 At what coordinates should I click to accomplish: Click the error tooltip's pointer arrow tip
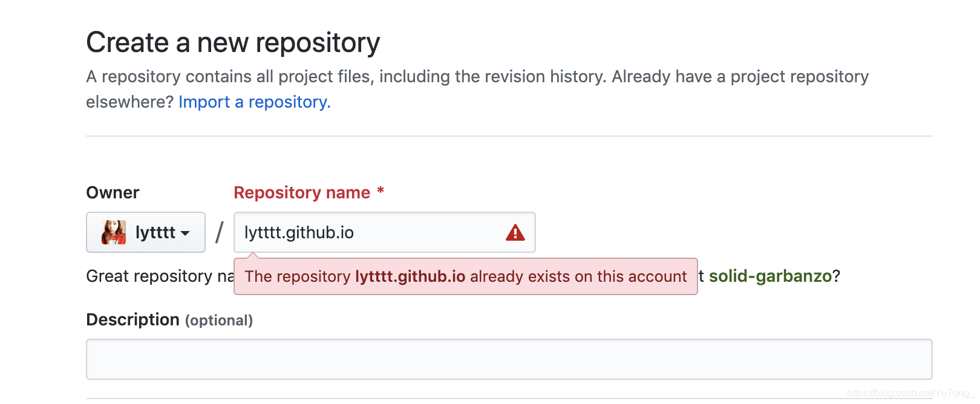click(253, 256)
